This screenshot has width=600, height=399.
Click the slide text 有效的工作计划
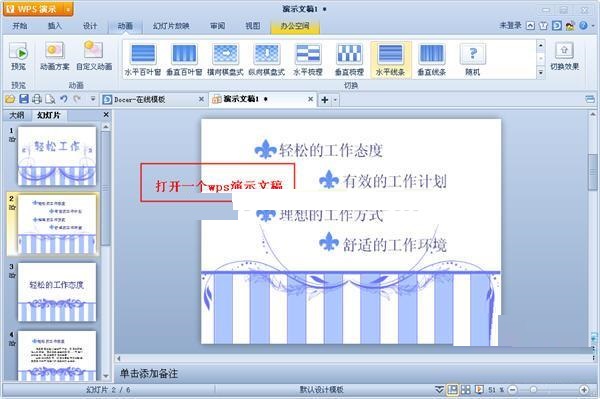pyautogui.click(x=395, y=181)
